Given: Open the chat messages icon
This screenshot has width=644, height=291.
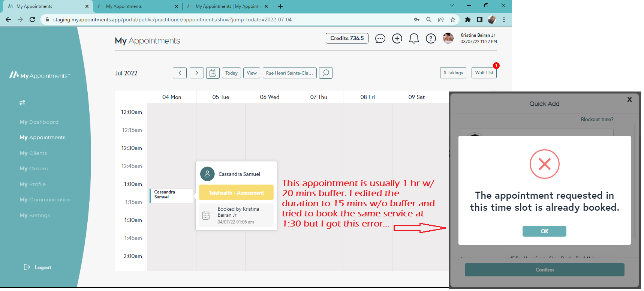Looking at the screenshot, I should pos(380,39).
